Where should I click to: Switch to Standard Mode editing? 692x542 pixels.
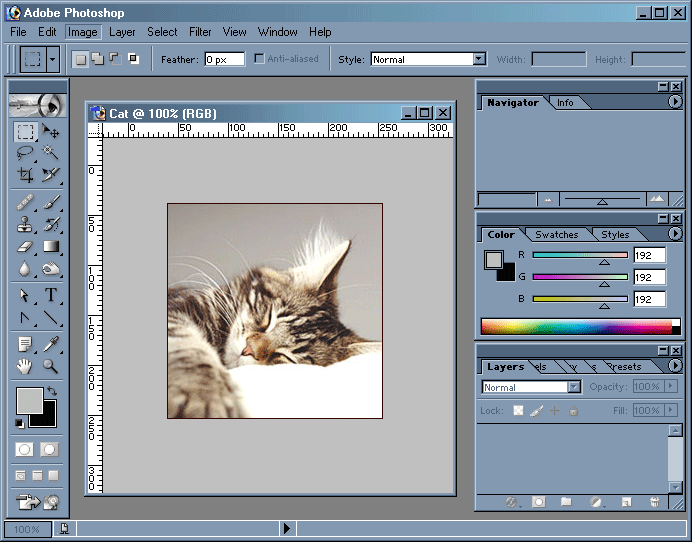(25, 449)
